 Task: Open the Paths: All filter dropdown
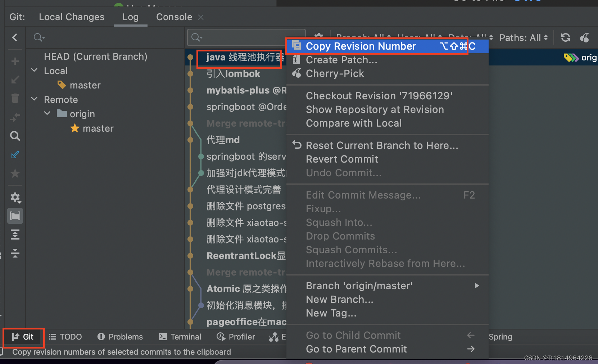524,38
